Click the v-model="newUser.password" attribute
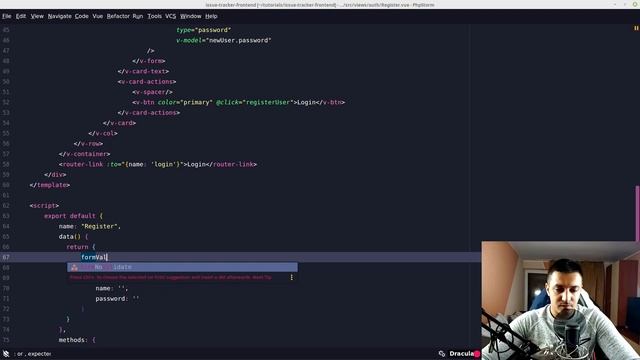Image resolution: width=640 pixels, height=360 pixels. click(224, 40)
